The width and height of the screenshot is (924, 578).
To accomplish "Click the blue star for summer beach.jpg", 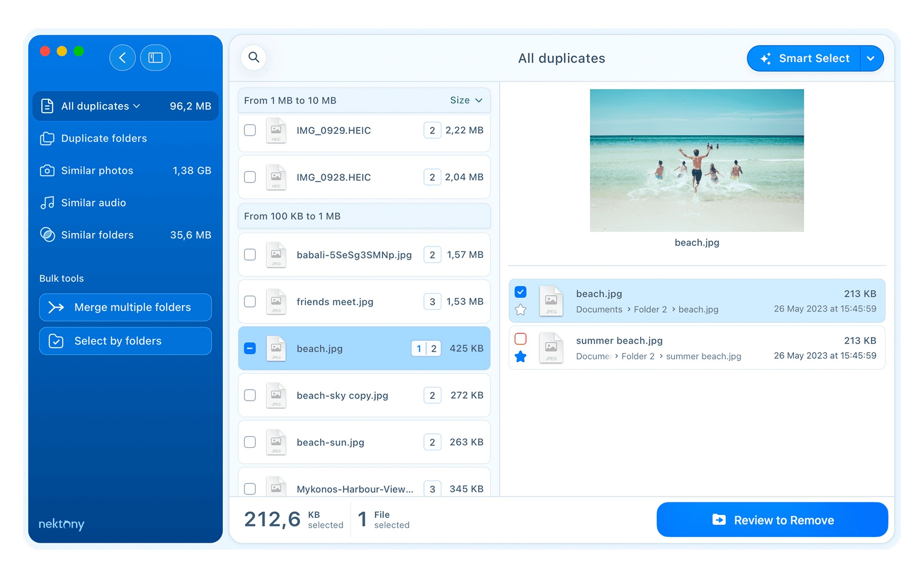I will click(520, 357).
